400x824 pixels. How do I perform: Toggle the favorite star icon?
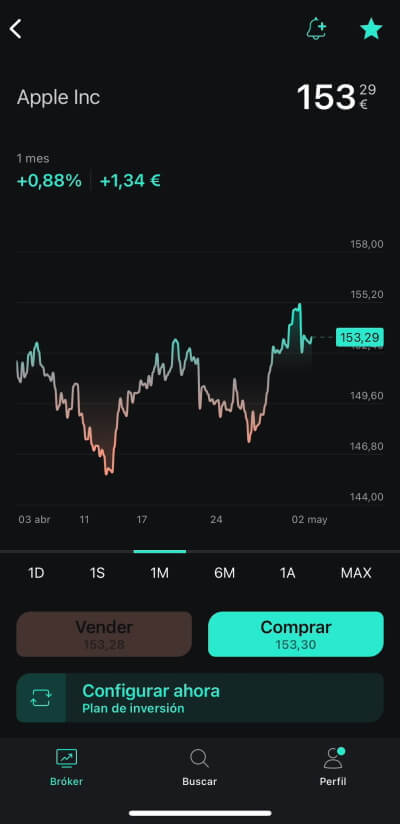(x=371, y=29)
